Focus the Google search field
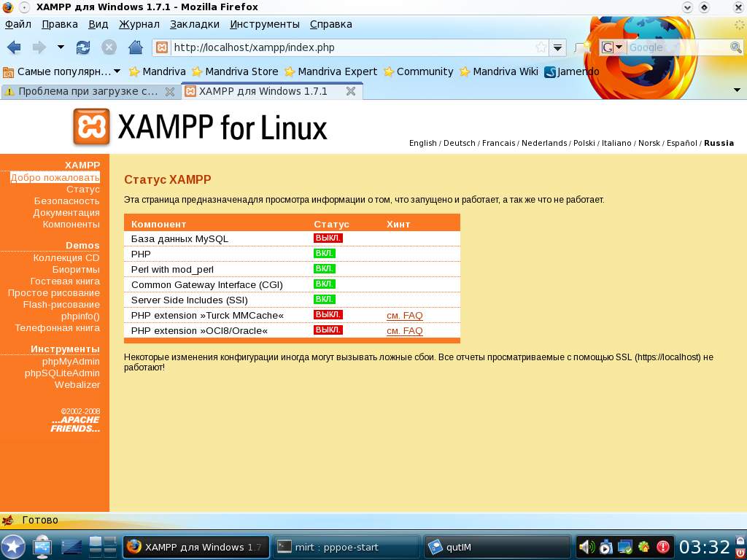 click(x=678, y=47)
